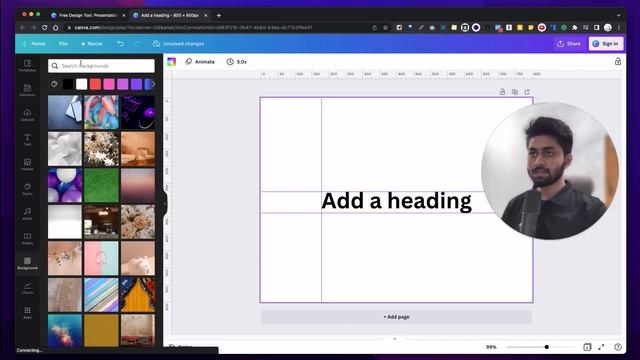640x360 pixels.
Task: Select the diagonal striped pastel background thumbnail
Action: pos(101,295)
